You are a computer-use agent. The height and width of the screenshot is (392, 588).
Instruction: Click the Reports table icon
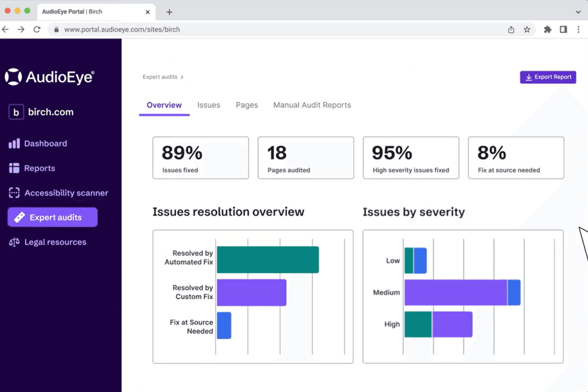click(x=14, y=168)
